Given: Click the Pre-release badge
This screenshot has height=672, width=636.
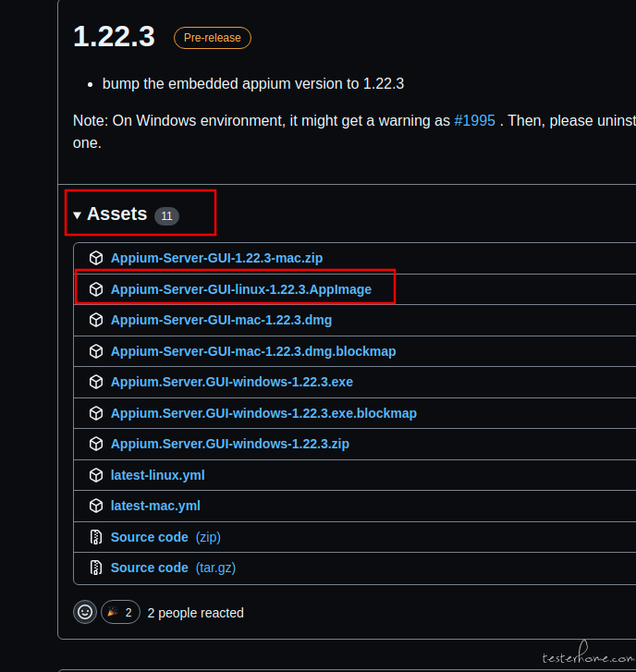Looking at the screenshot, I should pyautogui.click(x=212, y=38).
